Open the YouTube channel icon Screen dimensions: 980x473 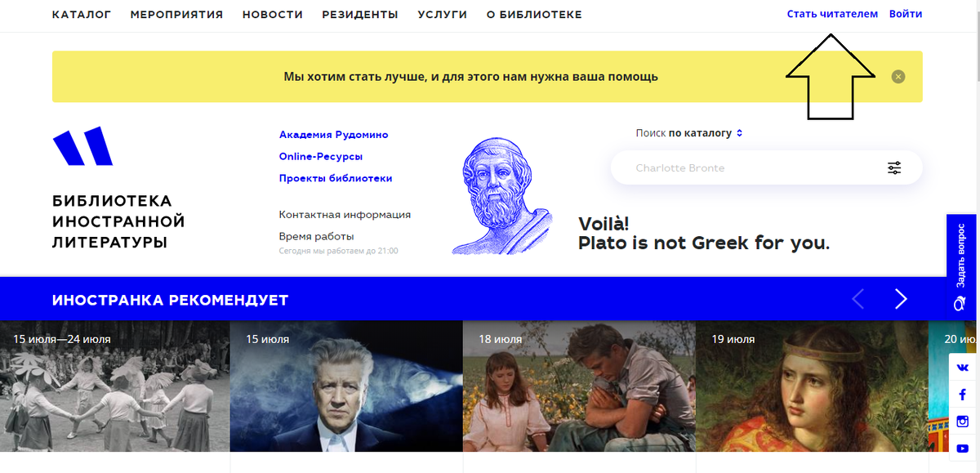(963, 448)
